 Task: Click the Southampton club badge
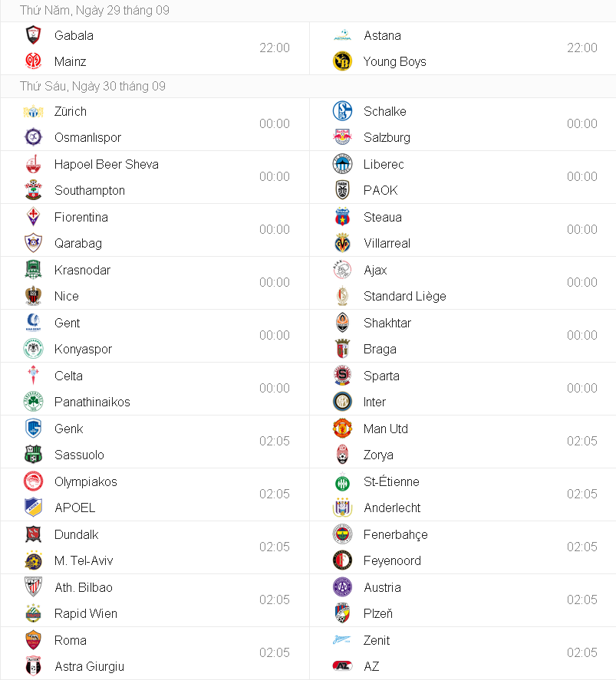click(33, 190)
